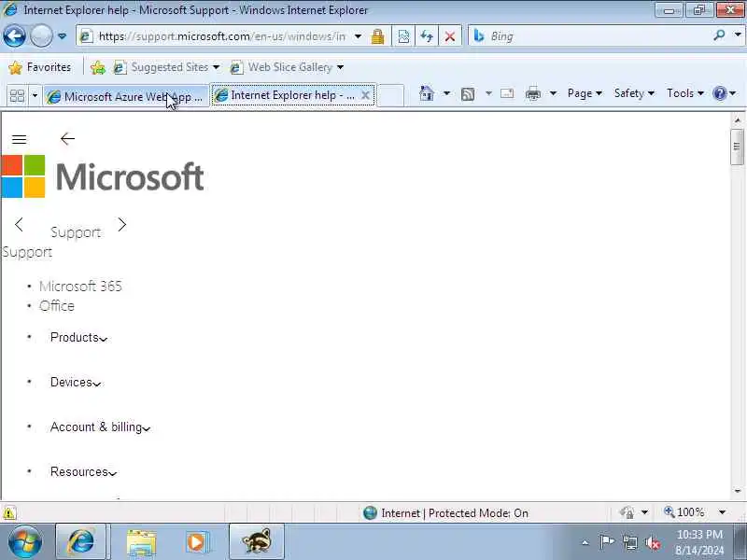Click the right chevron beside Support
Screen dimensions: 747x560
point(122,225)
